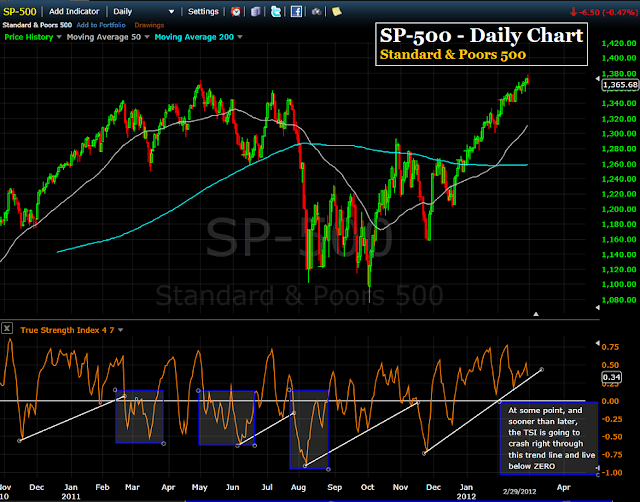Click the 1,100.00 price axis label
The image size is (640, 502).
click(x=619, y=284)
